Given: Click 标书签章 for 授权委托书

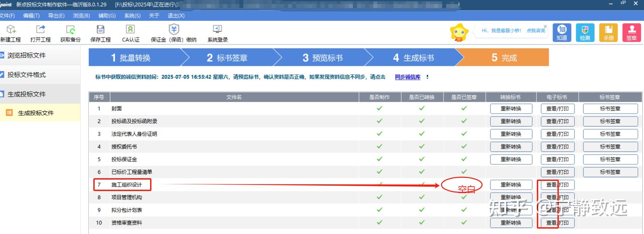Looking at the screenshot, I should pos(611,146).
